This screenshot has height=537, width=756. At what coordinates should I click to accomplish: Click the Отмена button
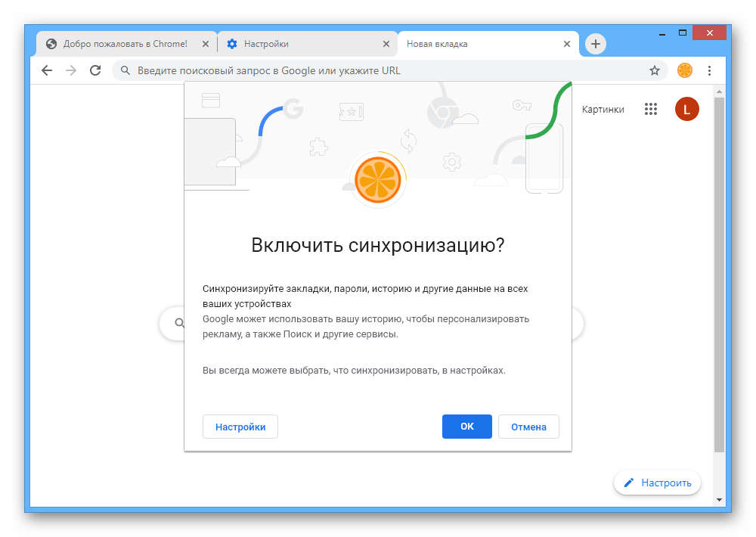(528, 427)
